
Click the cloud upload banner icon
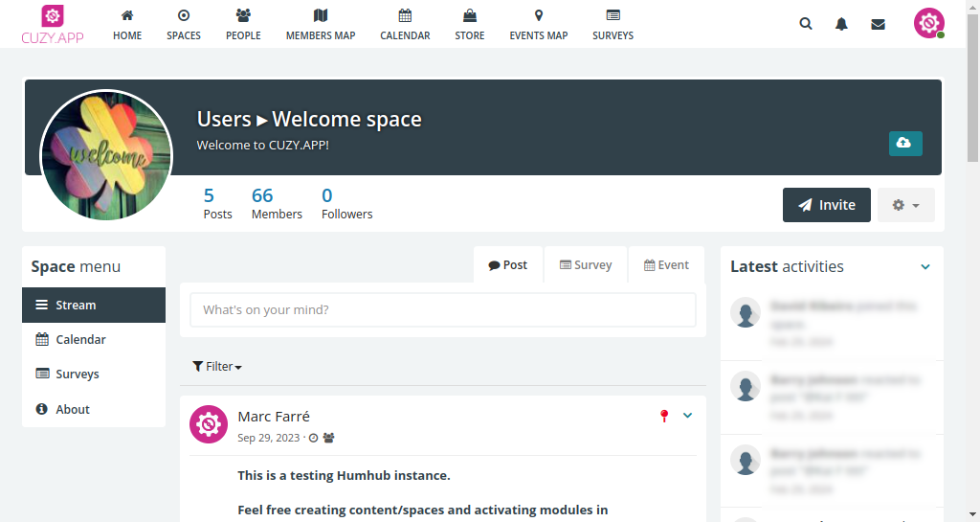[905, 144]
